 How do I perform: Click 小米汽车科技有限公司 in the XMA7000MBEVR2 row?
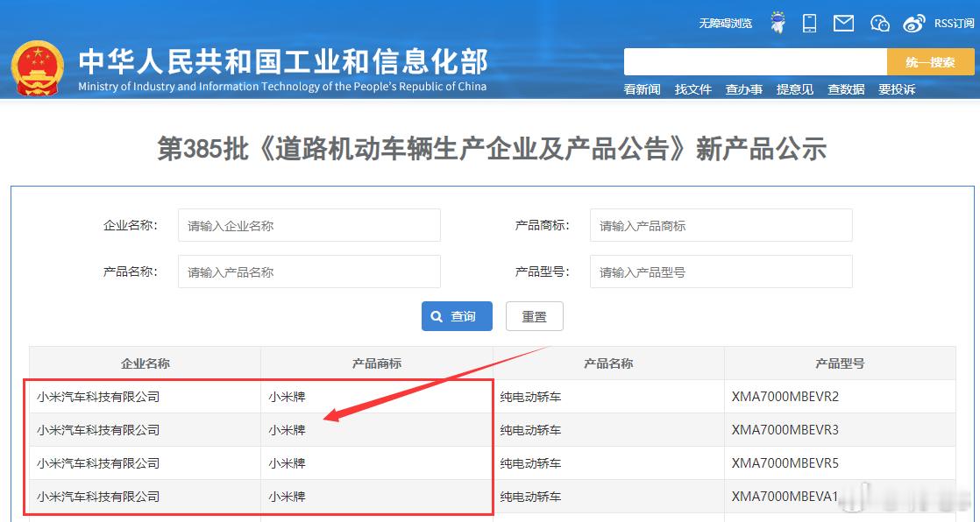(98, 397)
